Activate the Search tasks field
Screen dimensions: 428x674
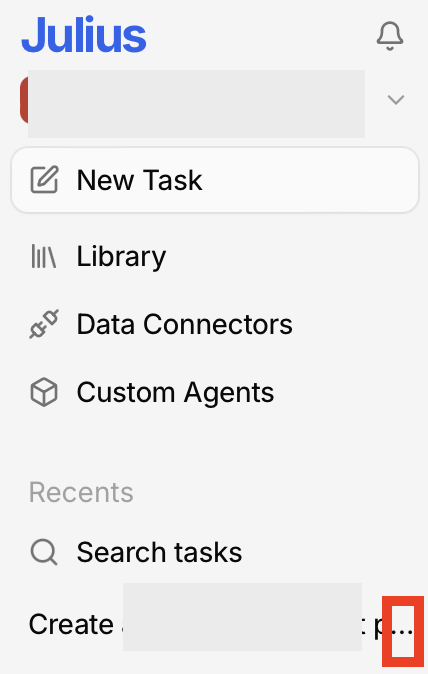[215, 552]
